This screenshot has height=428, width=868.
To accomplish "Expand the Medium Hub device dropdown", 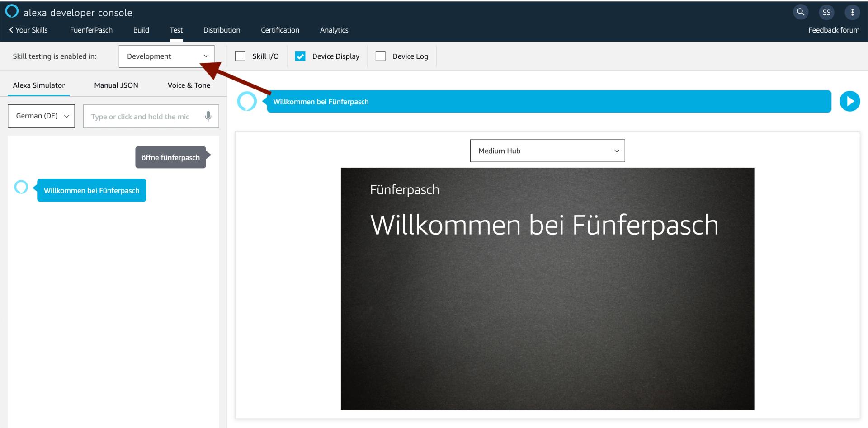I will tap(547, 151).
